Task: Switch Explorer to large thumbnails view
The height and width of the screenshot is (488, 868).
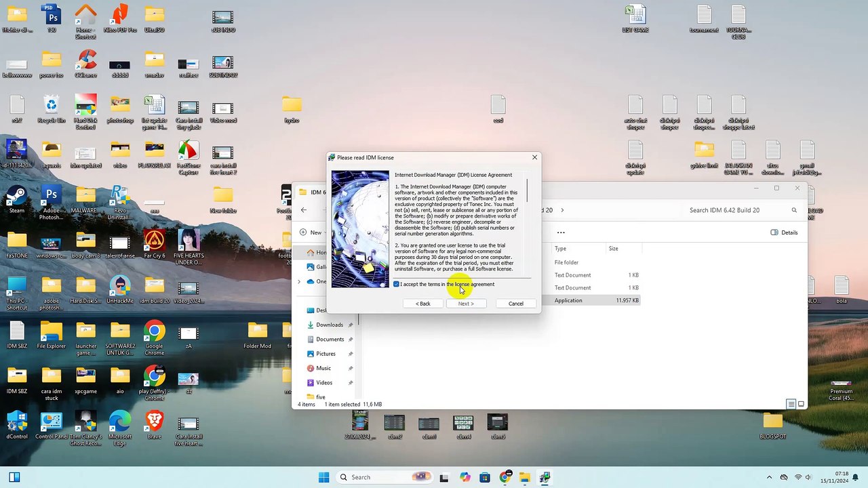Action: (801, 404)
